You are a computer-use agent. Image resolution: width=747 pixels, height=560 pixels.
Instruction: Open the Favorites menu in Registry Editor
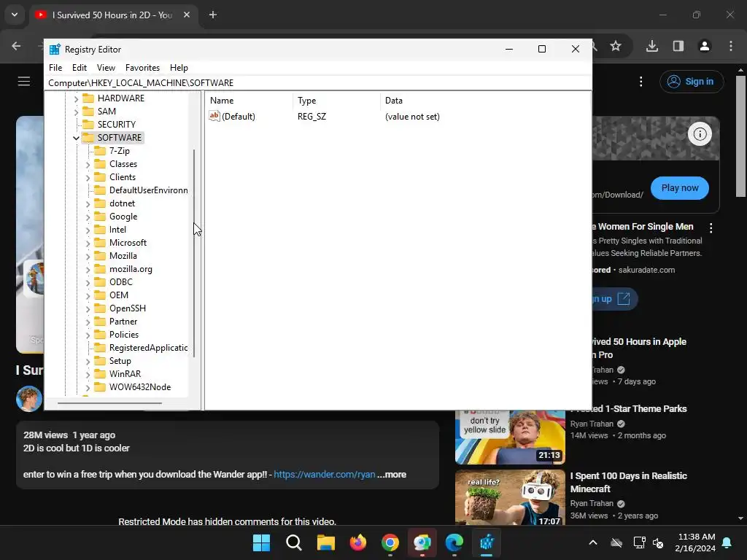(x=142, y=68)
